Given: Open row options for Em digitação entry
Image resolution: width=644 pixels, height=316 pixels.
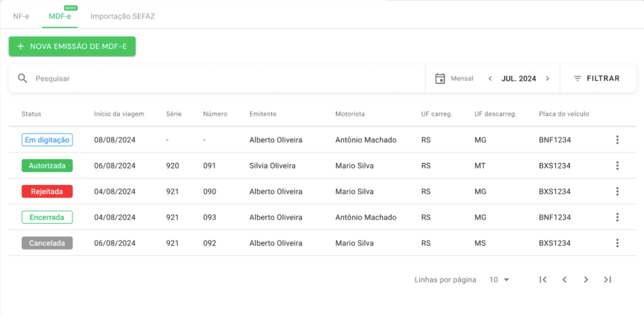Looking at the screenshot, I should click(x=617, y=140).
